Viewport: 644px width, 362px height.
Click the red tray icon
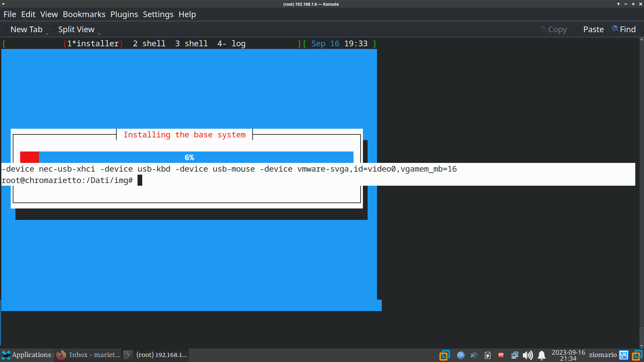point(501,355)
